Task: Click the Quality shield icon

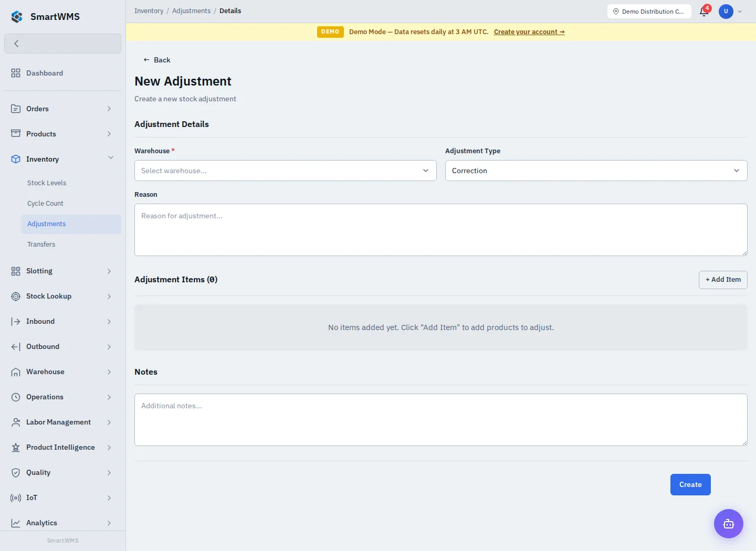Action: 16,473
